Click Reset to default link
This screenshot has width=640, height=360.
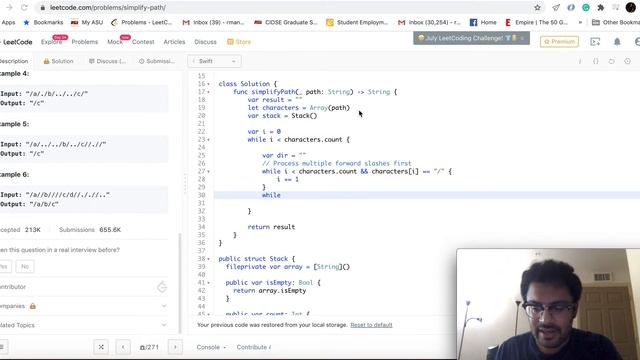371,325
